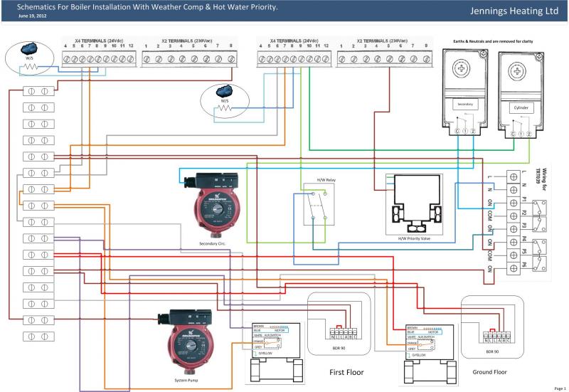Viewport: 569px width, 392px height.
Task: Click the H/W Relay switch symbol
Action: click(314, 211)
